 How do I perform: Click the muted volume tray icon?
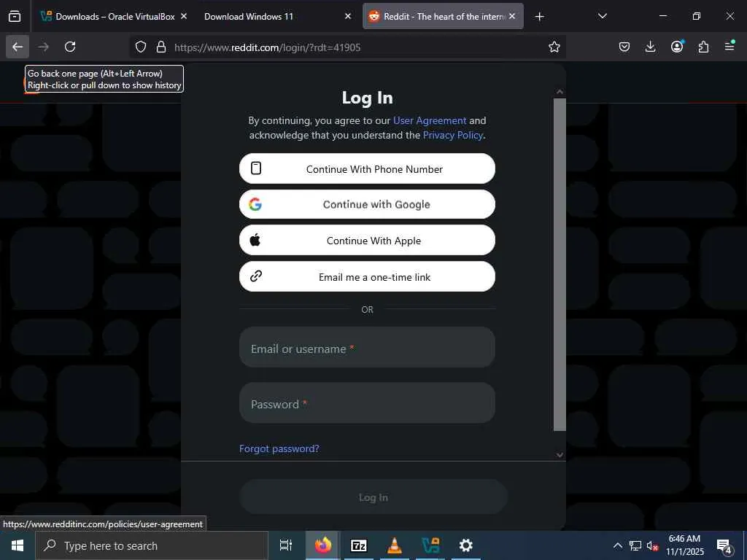click(x=652, y=546)
